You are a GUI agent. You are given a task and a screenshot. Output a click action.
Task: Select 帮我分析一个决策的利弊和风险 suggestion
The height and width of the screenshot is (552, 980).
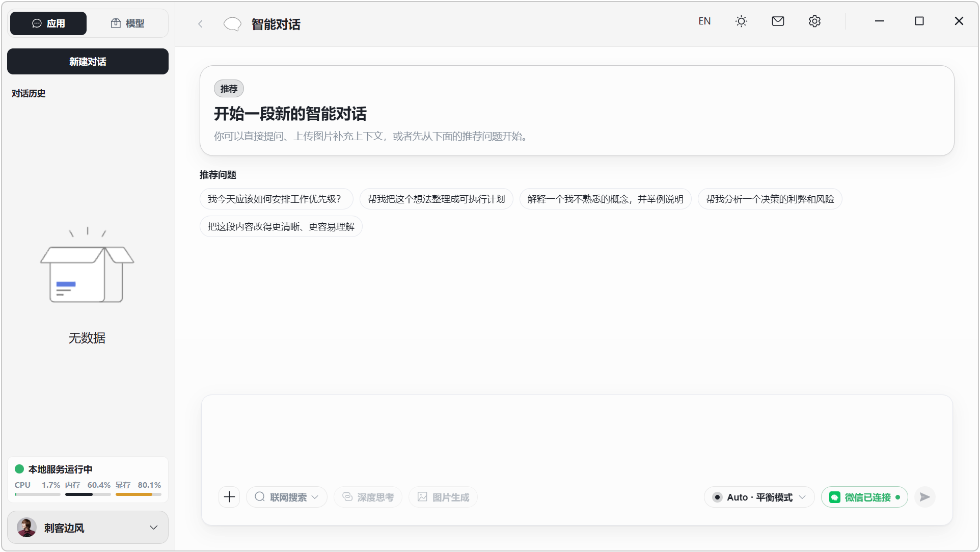(x=770, y=199)
